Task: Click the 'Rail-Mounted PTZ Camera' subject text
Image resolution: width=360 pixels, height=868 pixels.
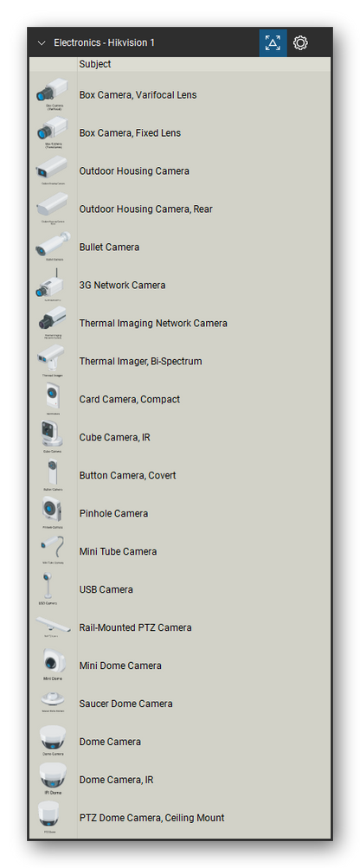Action: click(135, 627)
